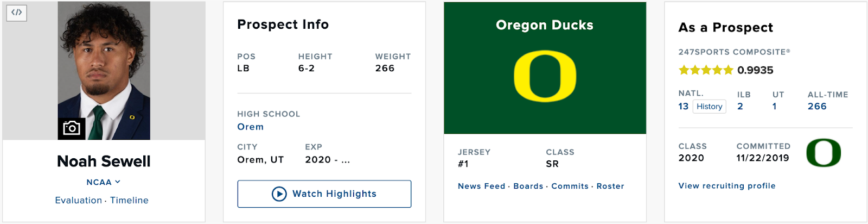
Task: Open the Evaluation link
Action: (78, 200)
